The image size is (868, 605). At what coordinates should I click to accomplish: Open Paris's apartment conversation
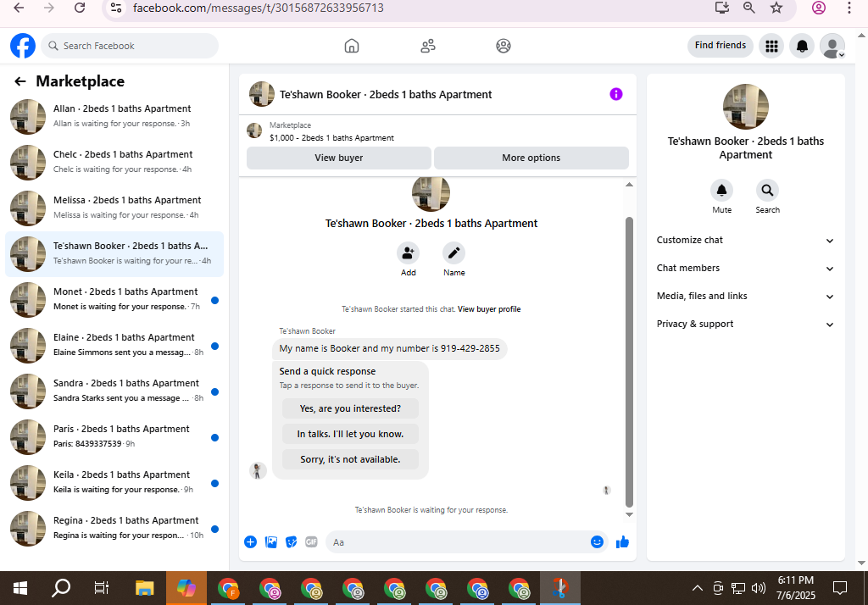[114, 436]
